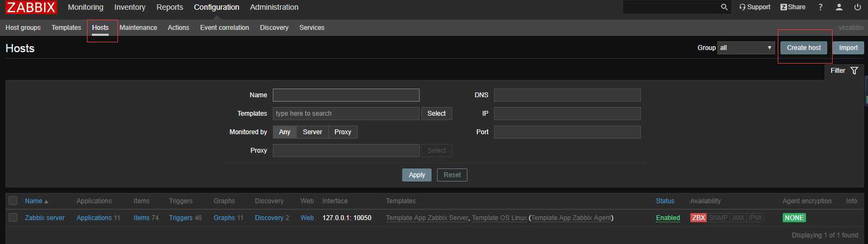The width and height of the screenshot is (868, 244).
Task: Open the Administration menu
Action: [274, 7]
